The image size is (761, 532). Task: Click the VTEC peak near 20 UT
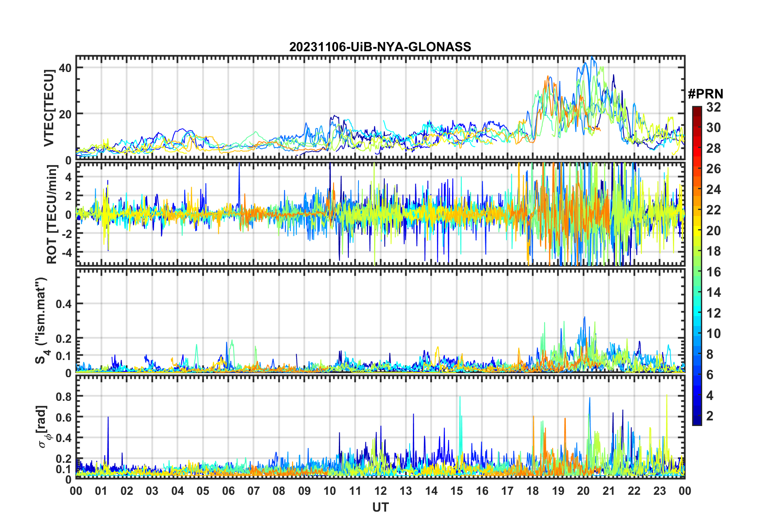(x=592, y=58)
